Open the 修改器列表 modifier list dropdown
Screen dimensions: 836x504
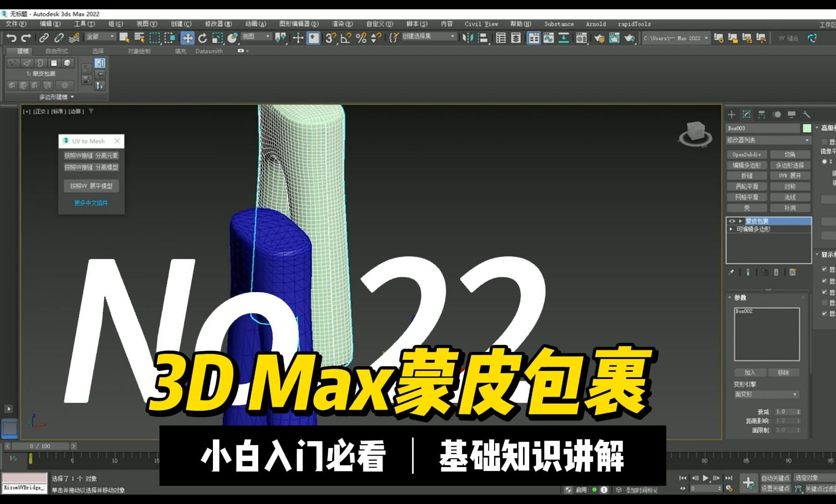coord(769,140)
